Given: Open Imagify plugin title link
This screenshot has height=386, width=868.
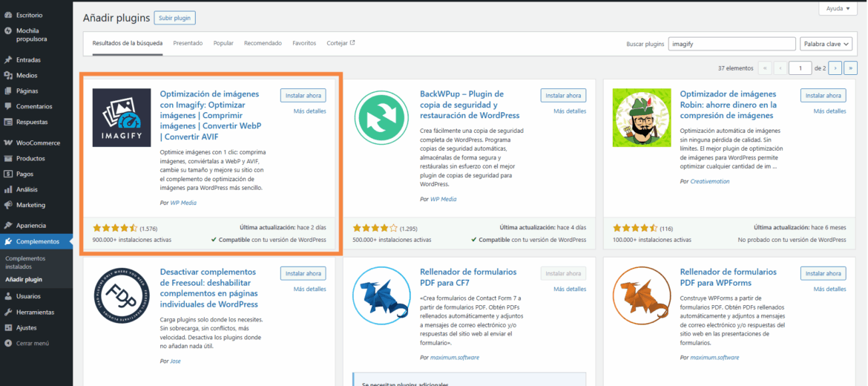Looking at the screenshot, I should coord(211,115).
